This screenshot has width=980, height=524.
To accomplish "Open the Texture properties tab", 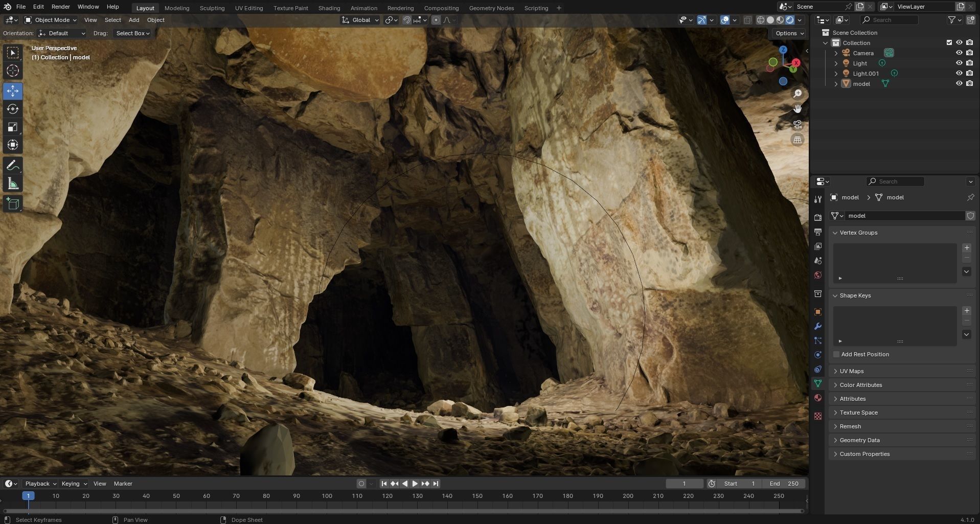I will click(818, 416).
